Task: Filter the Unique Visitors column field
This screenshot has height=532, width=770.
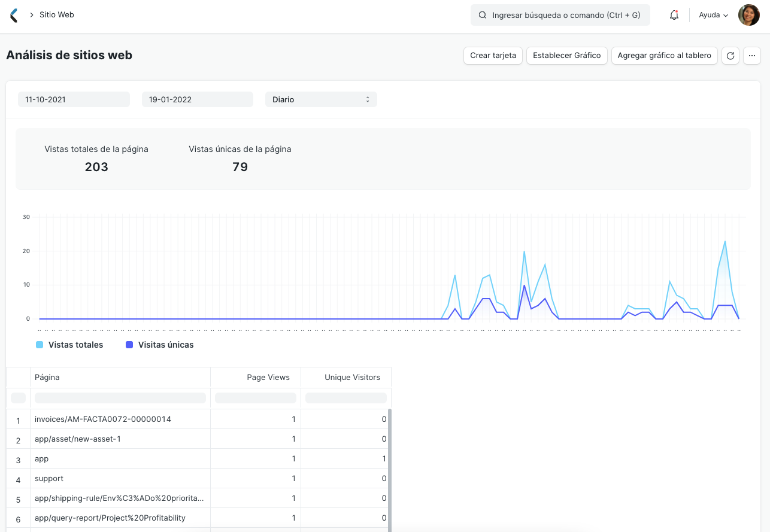Action: point(346,398)
